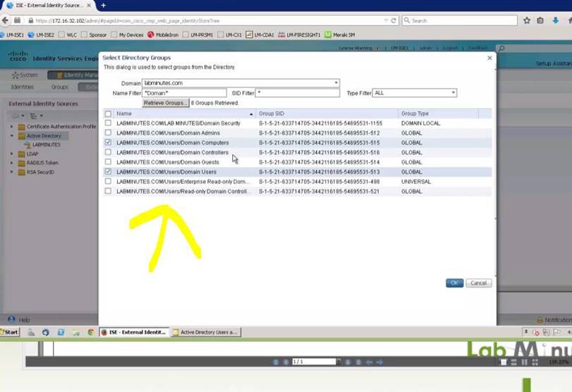The width and height of the screenshot is (572, 392).
Task: Select the SID ending in 54695531-512
Action: pos(320,133)
